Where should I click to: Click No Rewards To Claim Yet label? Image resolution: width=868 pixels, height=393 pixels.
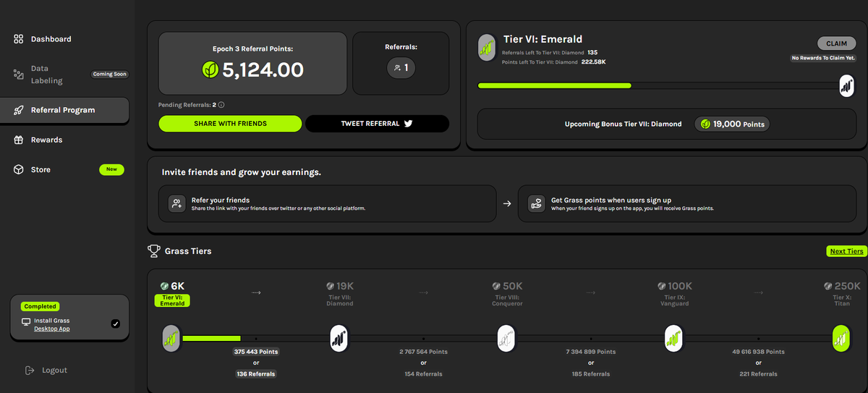click(823, 58)
